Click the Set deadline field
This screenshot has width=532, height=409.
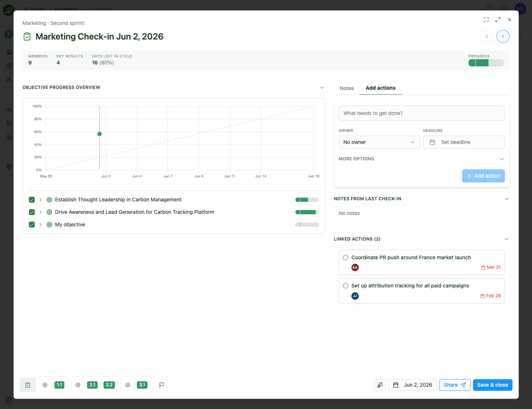[464, 142]
